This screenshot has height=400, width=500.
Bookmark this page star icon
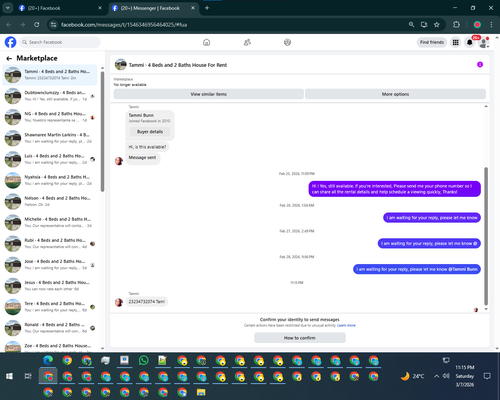tap(437, 25)
